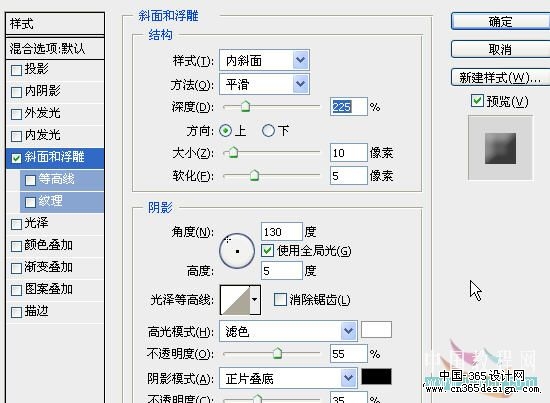Click the 深度 depth percentage field
The height and width of the screenshot is (403, 550).
point(348,107)
